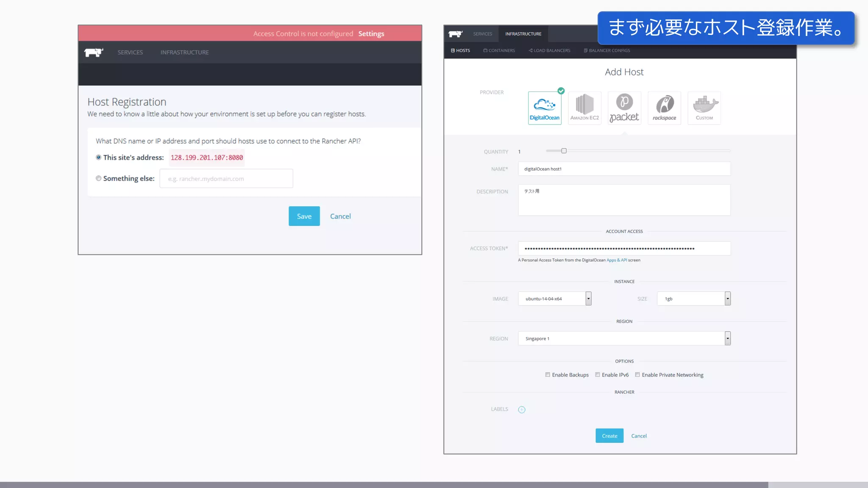This screenshot has height=488, width=868.
Task: Choose the Amazon EC2 provider icon
Action: click(584, 108)
